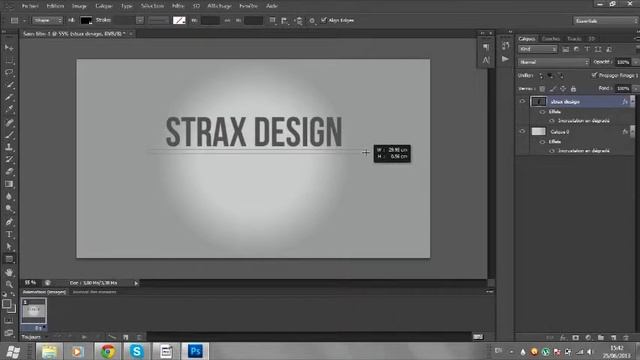
Task: Select the Move tool
Action: click(x=9, y=48)
